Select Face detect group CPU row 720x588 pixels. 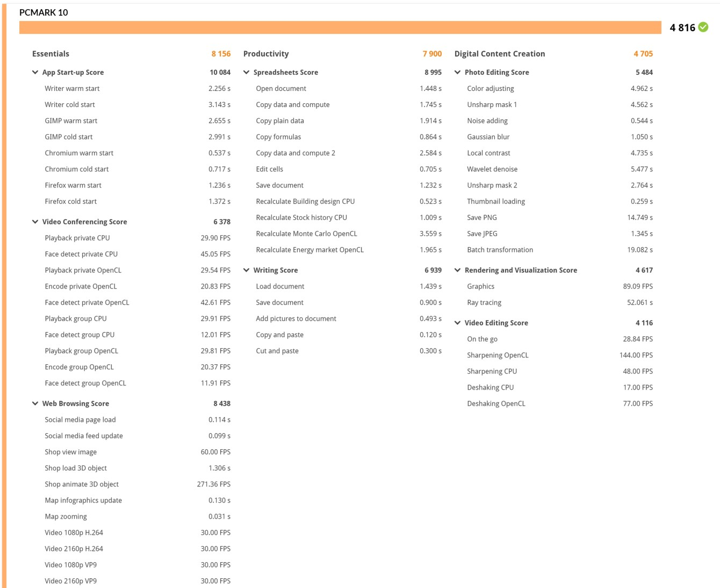(x=138, y=334)
